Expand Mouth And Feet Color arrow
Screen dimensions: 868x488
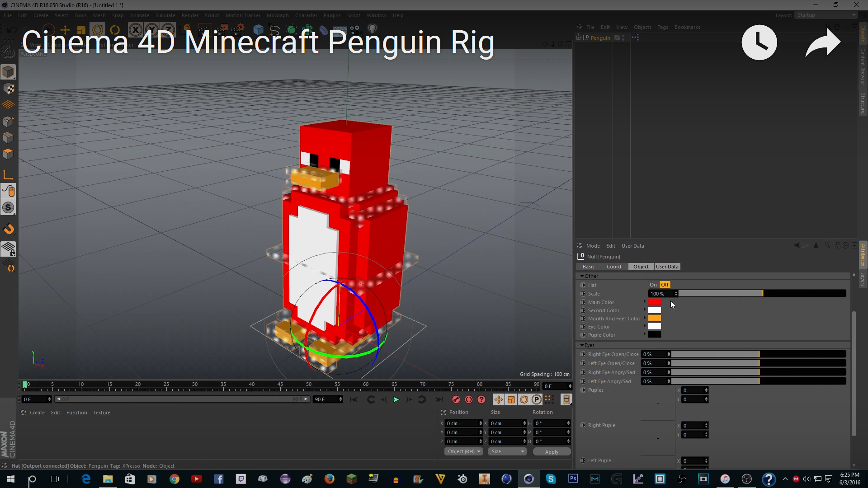pyautogui.click(x=645, y=318)
